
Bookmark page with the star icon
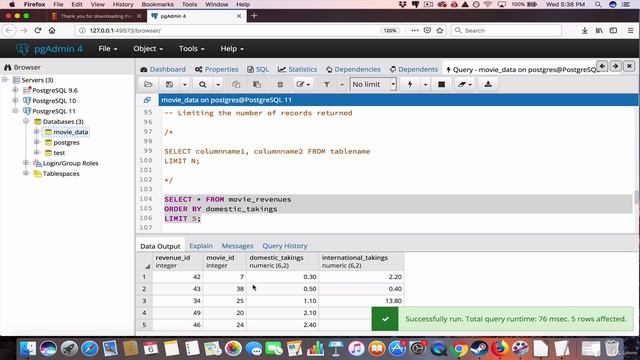(x=440, y=31)
